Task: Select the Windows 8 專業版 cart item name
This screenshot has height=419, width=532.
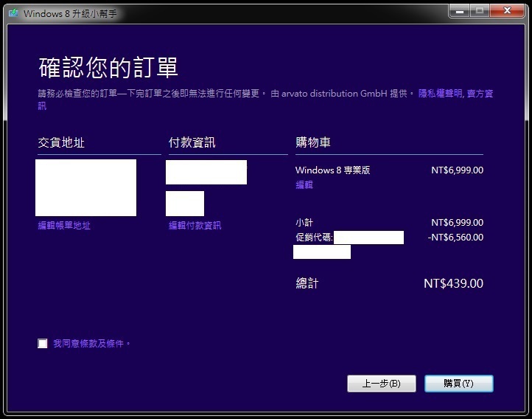Action: (x=332, y=170)
